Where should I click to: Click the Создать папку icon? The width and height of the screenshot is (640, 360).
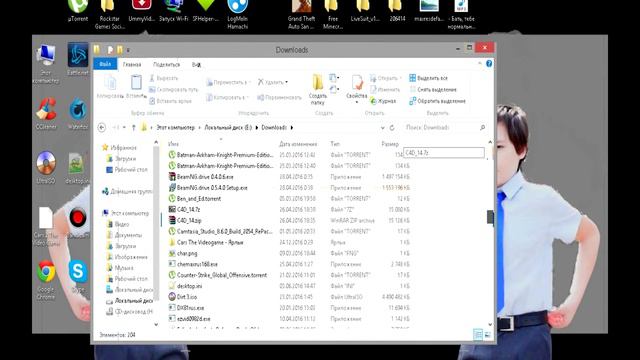pyautogui.click(x=318, y=89)
